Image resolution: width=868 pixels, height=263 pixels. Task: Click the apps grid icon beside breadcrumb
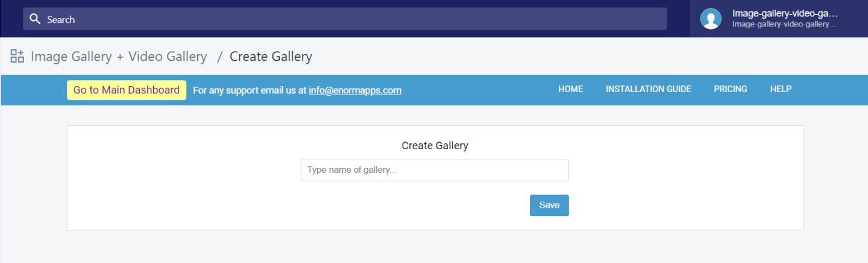[x=17, y=57]
